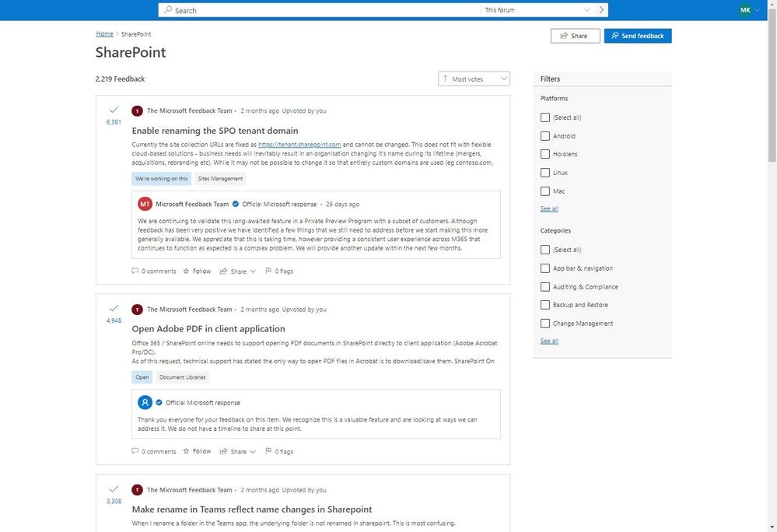Check the Platforms (Select all) checkbox
777x532 pixels.
[545, 117]
